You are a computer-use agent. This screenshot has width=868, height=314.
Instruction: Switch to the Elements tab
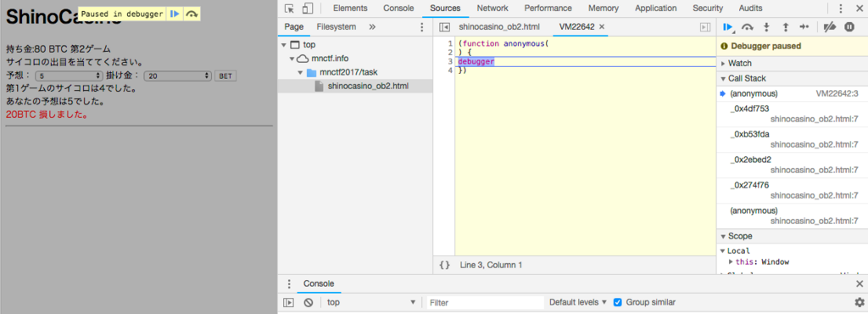pyautogui.click(x=350, y=8)
